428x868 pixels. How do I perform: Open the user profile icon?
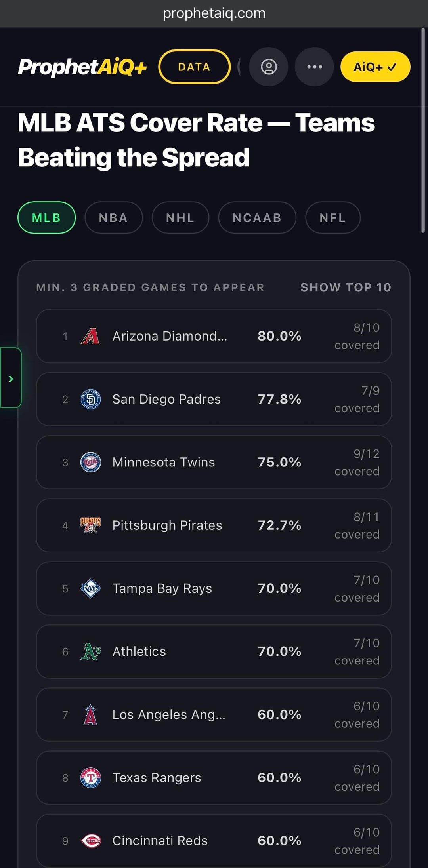[269, 67]
